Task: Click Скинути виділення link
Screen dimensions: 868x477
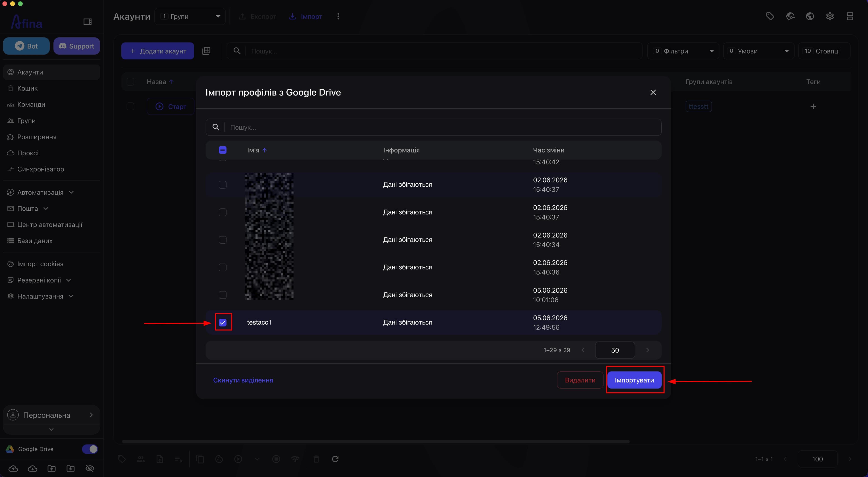Action: pos(243,380)
